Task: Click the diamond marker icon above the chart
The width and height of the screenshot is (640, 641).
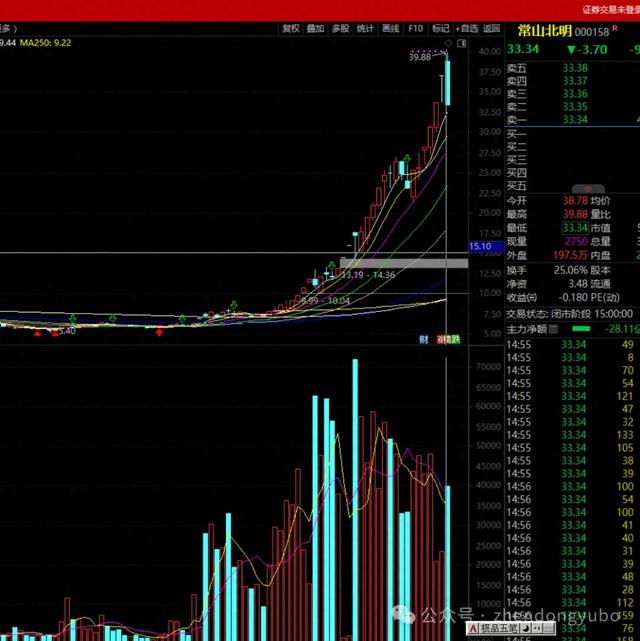Action: (450, 44)
